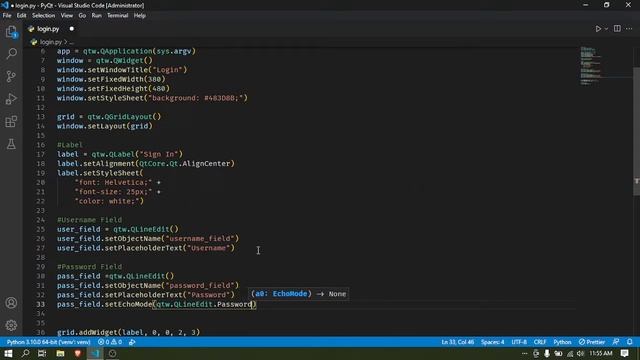640x360 pixels.
Task: Open the network tray icon
Action: tap(570, 353)
